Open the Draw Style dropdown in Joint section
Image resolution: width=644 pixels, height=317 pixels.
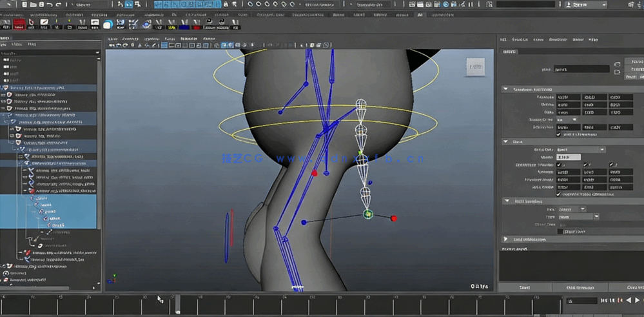(x=581, y=150)
